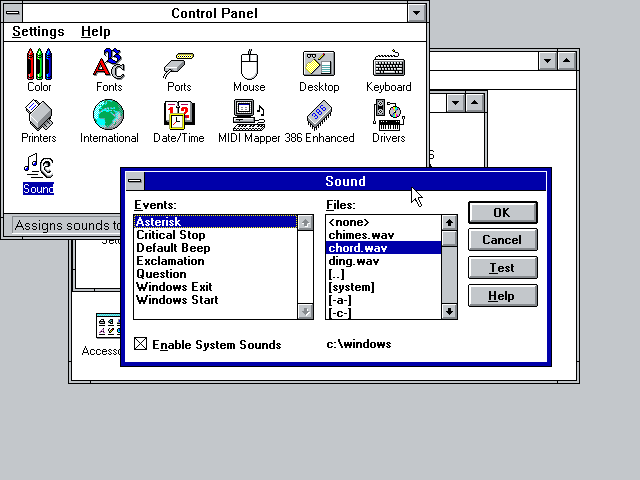Select the [-c-] drive entry
Screen dimensions: 640x480
point(384,313)
